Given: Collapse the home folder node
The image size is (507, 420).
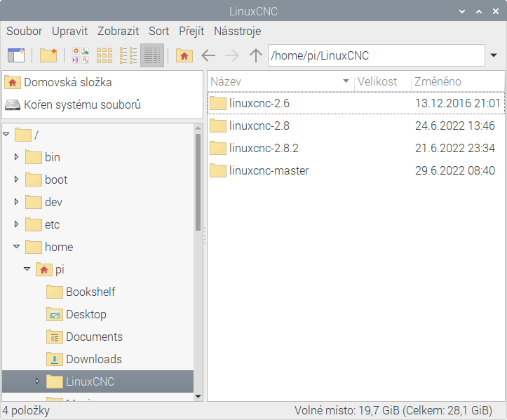Looking at the screenshot, I should [x=17, y=247].
